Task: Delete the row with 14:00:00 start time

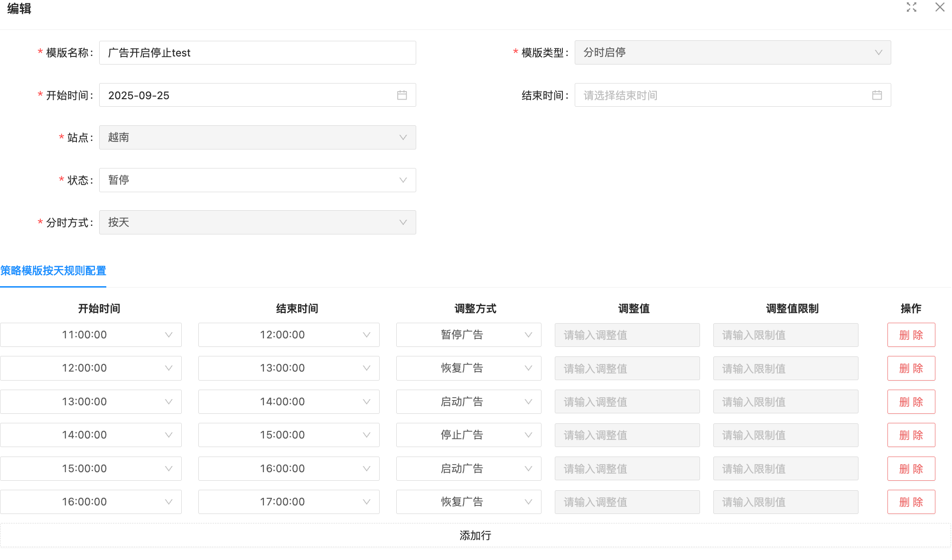Action: tap(911, 435)
